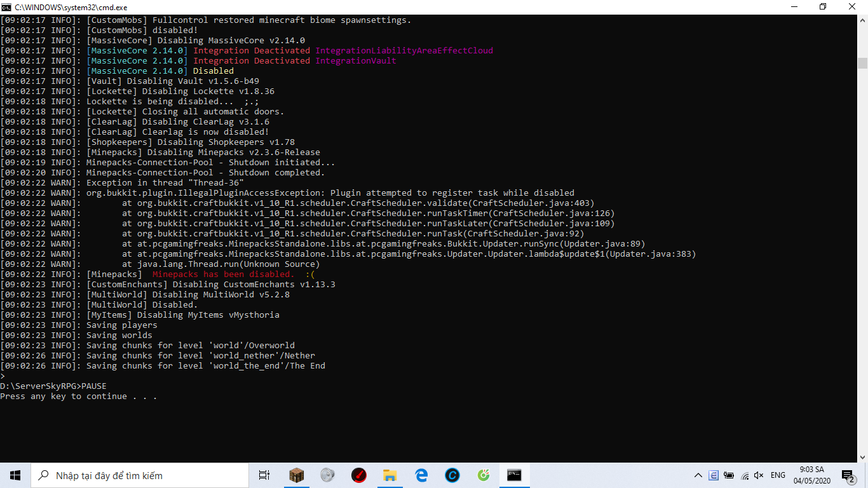Click the "(Updater.java:383)" stack trace text
The height and width of the screenshot is (488, 868).
651,254
